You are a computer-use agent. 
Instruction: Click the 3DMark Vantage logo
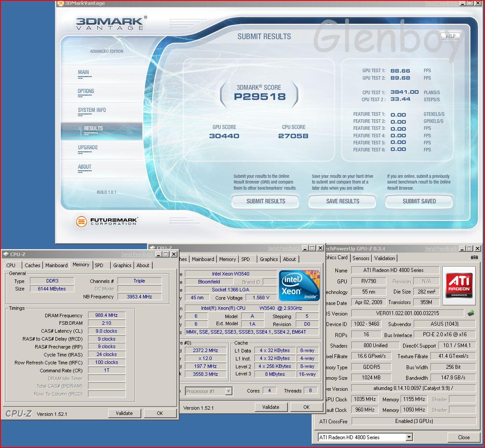(110, 23)
